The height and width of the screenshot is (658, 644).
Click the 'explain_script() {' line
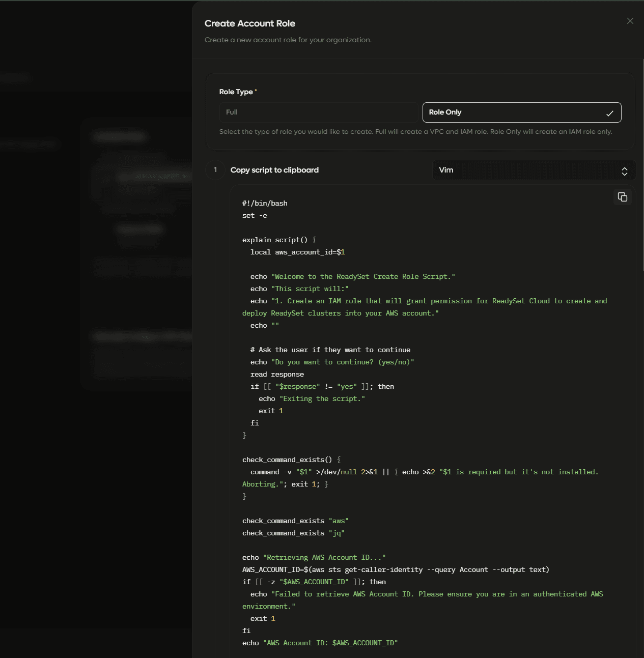(x=279, y=240)
